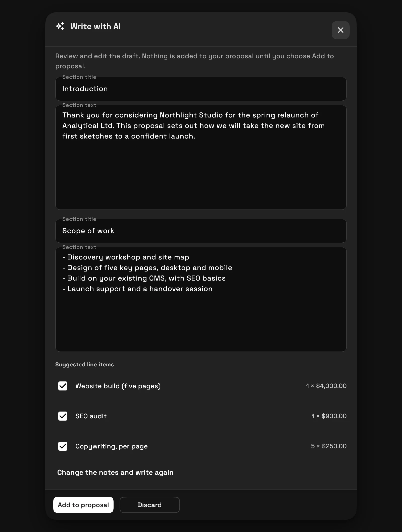The height and width of the screenshot is (532, 402).
Task: Click the Review and edit the draft instruction text
Action: tap(194, 61)
